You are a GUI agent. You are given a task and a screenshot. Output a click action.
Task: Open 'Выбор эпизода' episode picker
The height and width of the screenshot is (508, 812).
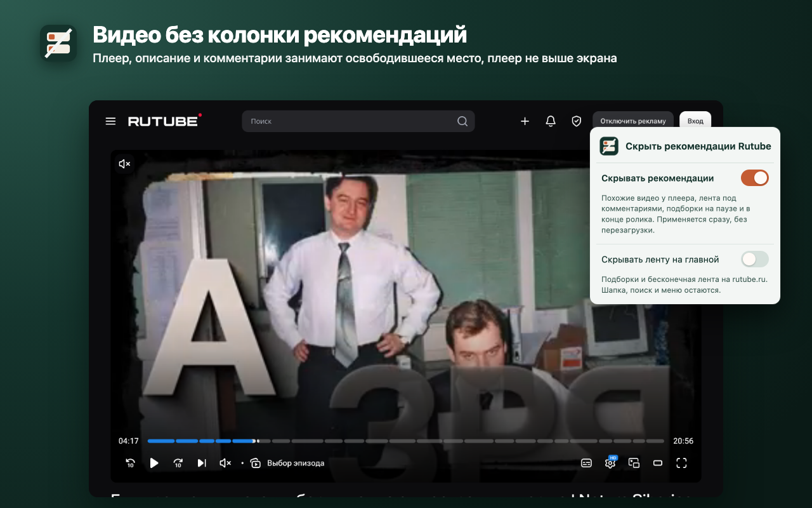(x=287, y=463)
